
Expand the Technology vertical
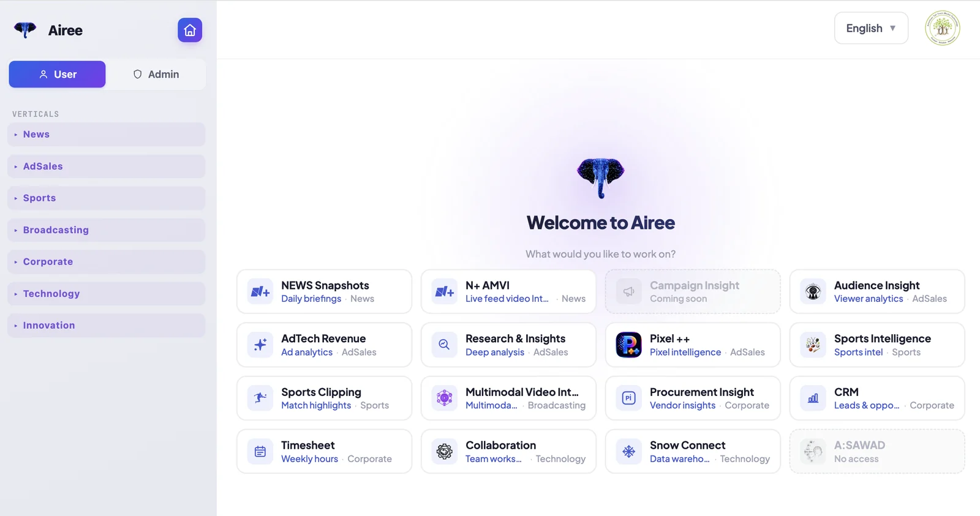pyautogui.click(x=107, y=294)
